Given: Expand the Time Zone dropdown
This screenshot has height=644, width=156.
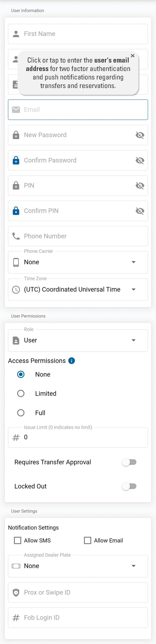Looking at the screenshot, I should pos(78,289).
